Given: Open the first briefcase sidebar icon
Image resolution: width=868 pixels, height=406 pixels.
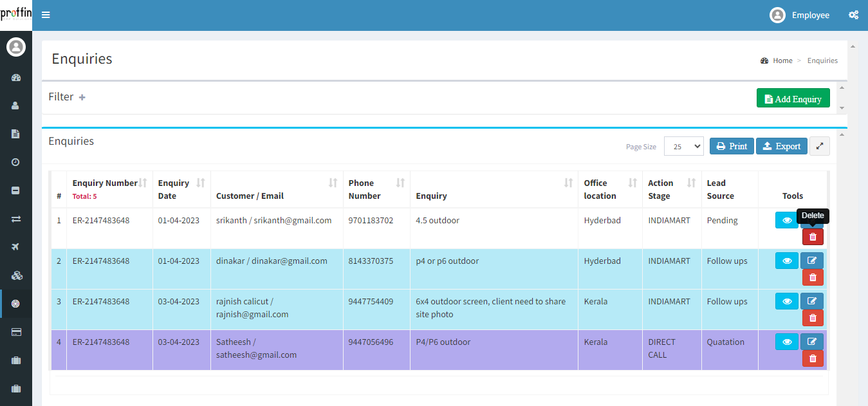Looking at the screenshot, I should point(16,360).
